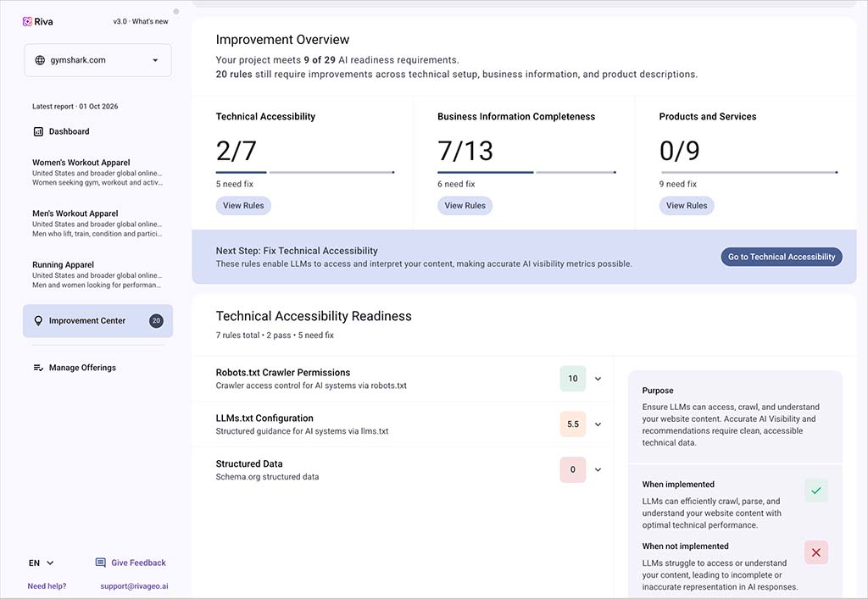Open the support@rivageo.ai email link
Screen dimensions: 868x599
[x=134, y=586]
